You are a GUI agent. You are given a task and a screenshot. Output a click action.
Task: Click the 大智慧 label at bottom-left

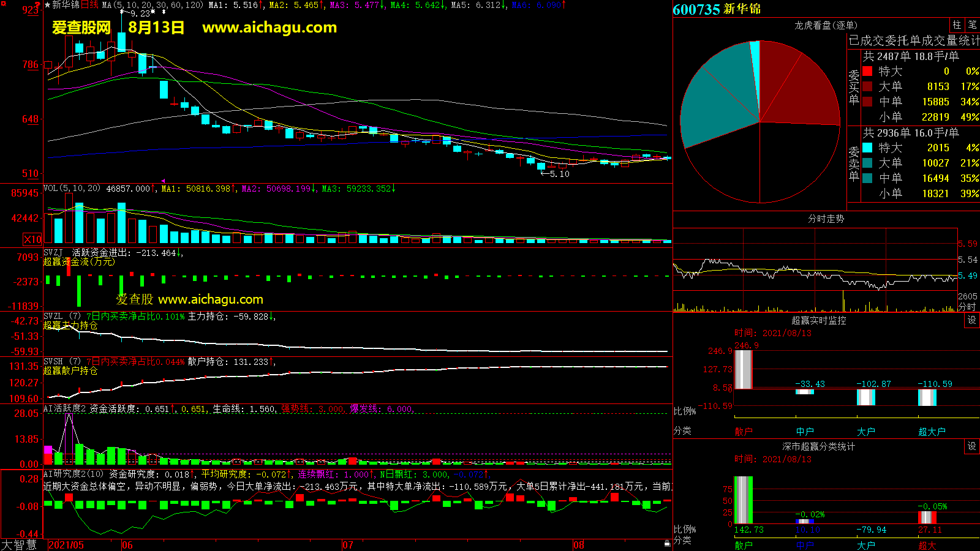(19, 545)
